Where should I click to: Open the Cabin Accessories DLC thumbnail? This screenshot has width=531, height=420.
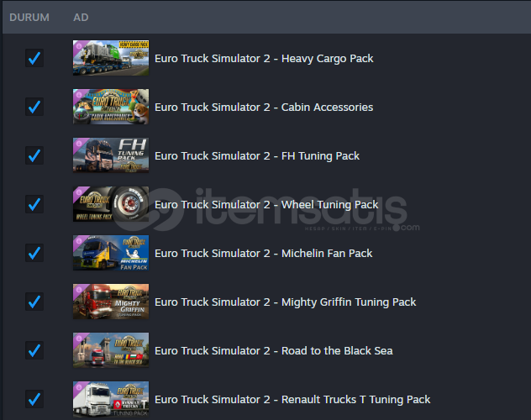click(111, 107)
